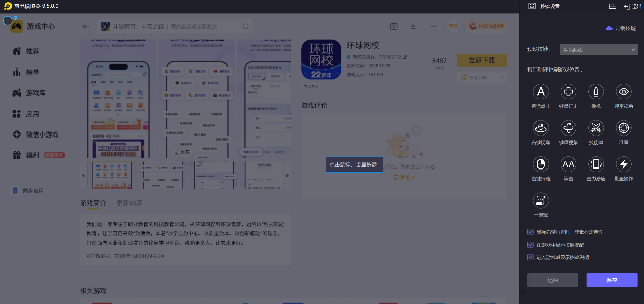This screenshot has height=304, width=644.
Task: Select the 右键视角 key icon
Action: (541, 128)
